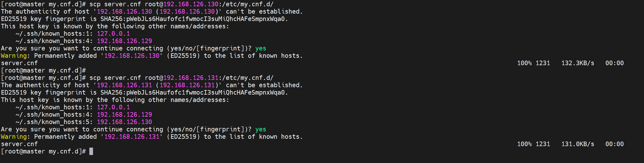This screenshot has height=163, width=644.
Task: Click the yellow Warning for host 192.168.126.131
Action: [x=14, y=137]
